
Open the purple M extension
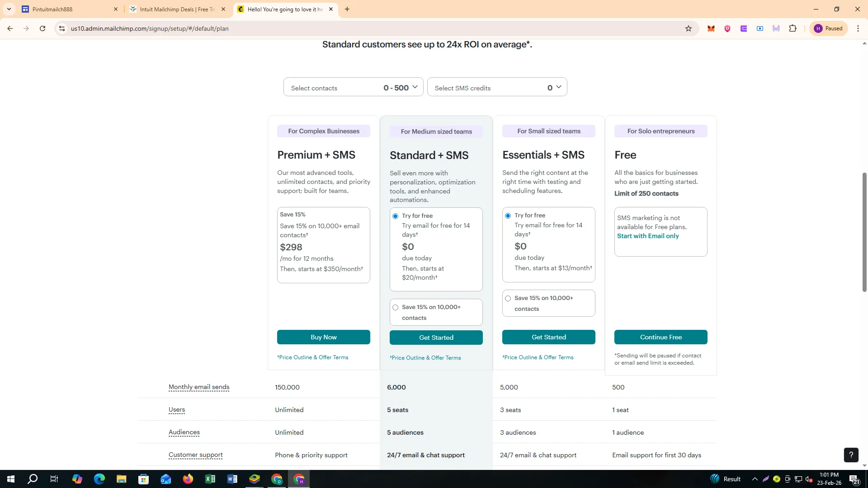point(776,28)
